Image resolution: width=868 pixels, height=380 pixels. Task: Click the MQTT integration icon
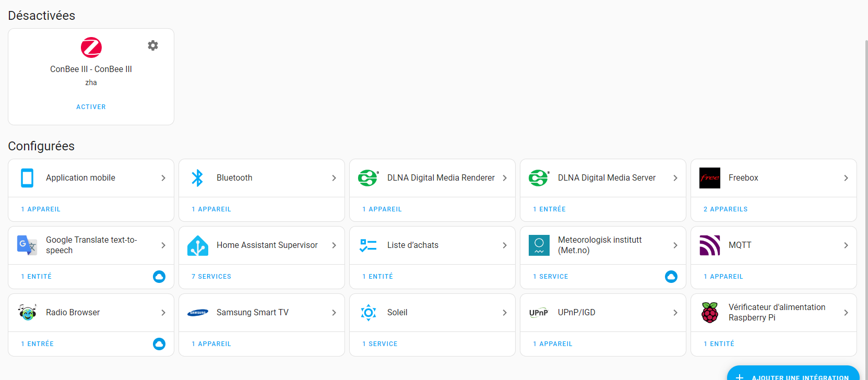click(709, 245)
